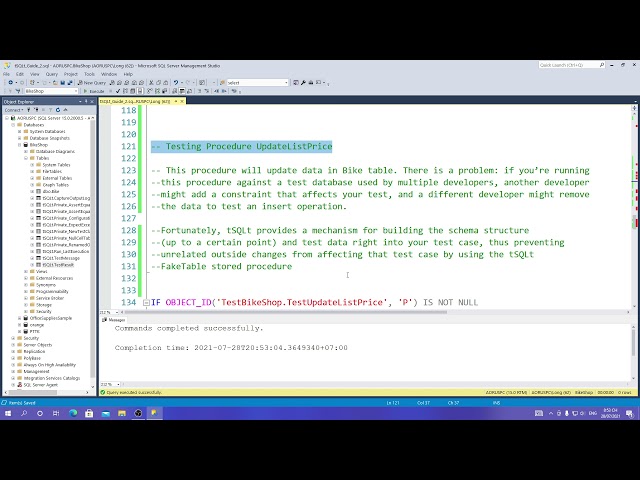Run the script with Execute
Image resolution: width=640 pixels, height=480 pixels.
pyautogui.click(x=94, y=91)
